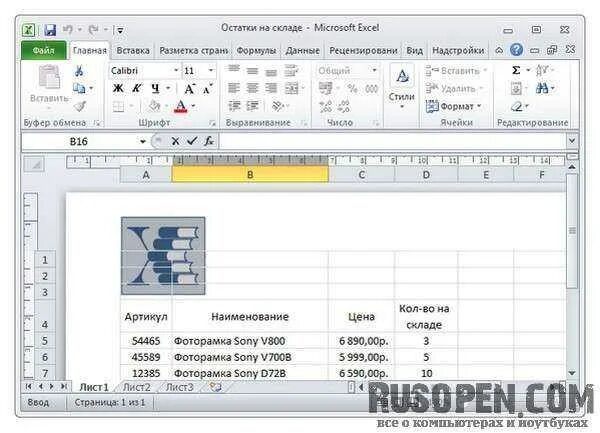Click the cell borders icon
Image resolution: width=600 pixels, height=433 pixels.
[119, 106]
